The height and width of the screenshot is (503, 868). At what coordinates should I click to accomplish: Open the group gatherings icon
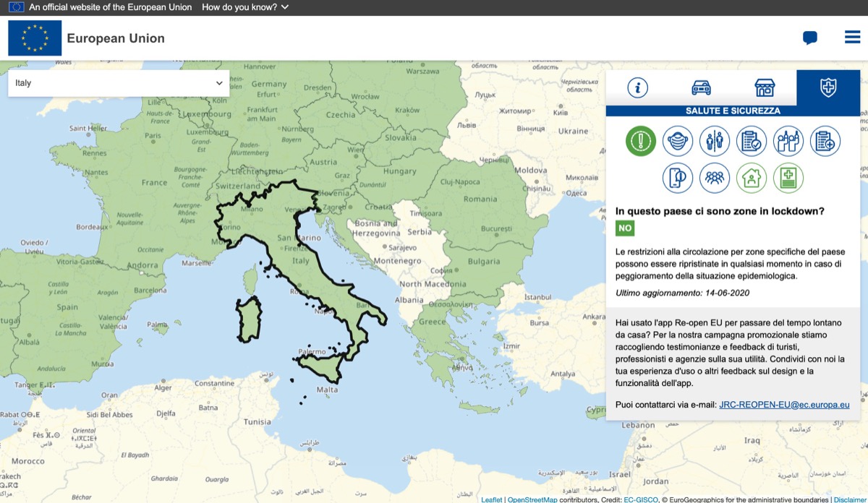[715, 178]
